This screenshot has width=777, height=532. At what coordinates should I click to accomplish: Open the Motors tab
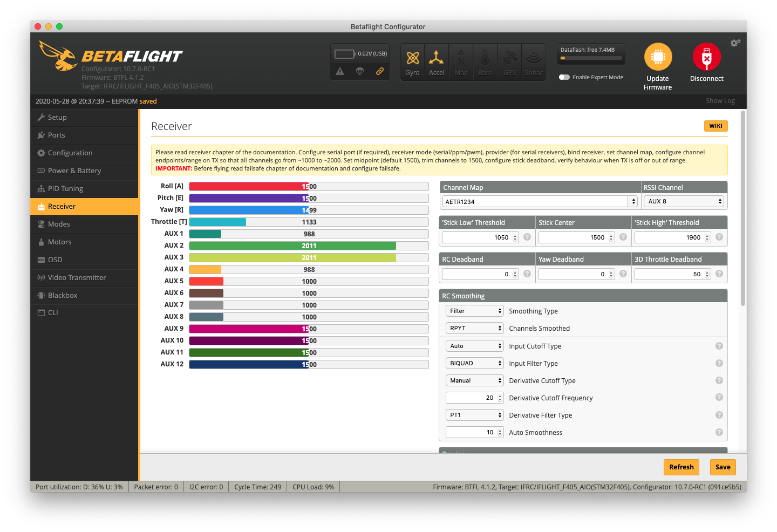85,242
